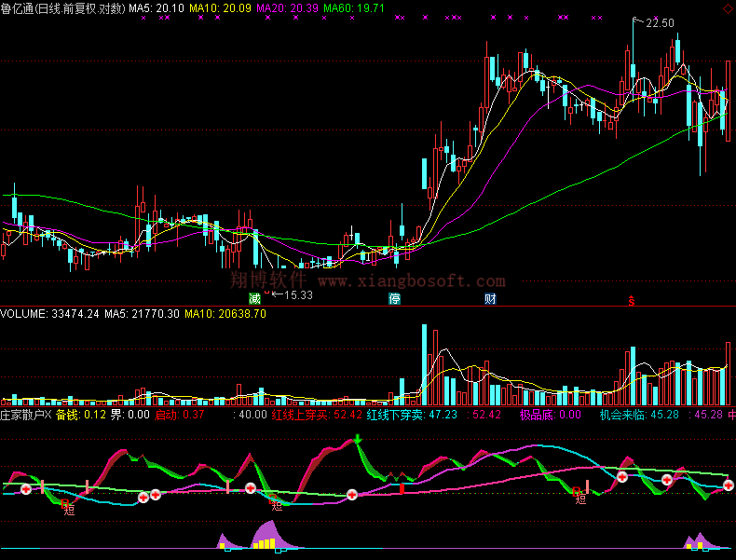Click the leftmost red plus circle signal
The width and height of the screenshot is (736, 560).
26,488
